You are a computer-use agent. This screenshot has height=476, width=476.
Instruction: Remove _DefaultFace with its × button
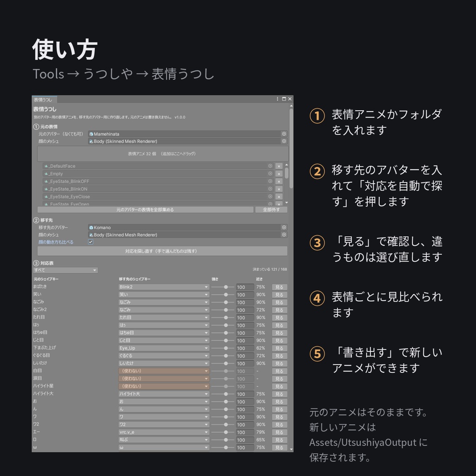tap(279, 166)
